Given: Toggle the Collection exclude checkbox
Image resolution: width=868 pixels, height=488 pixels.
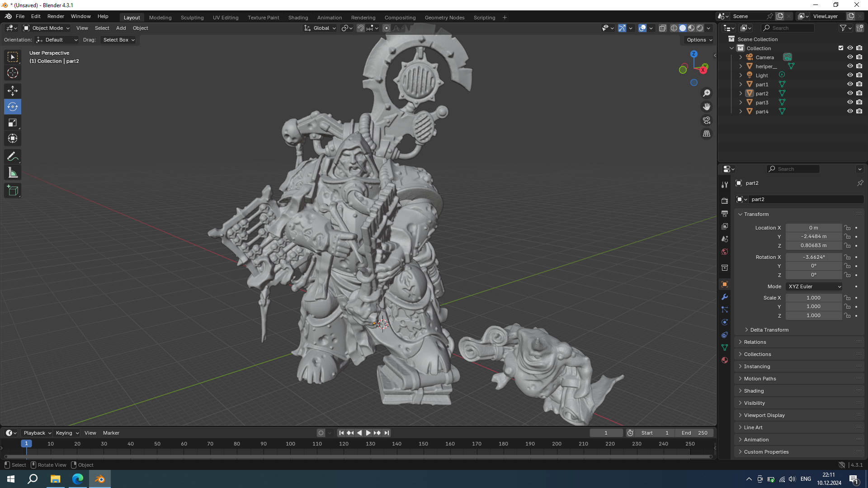Looking at the screenshot, I should coord(841,48).
